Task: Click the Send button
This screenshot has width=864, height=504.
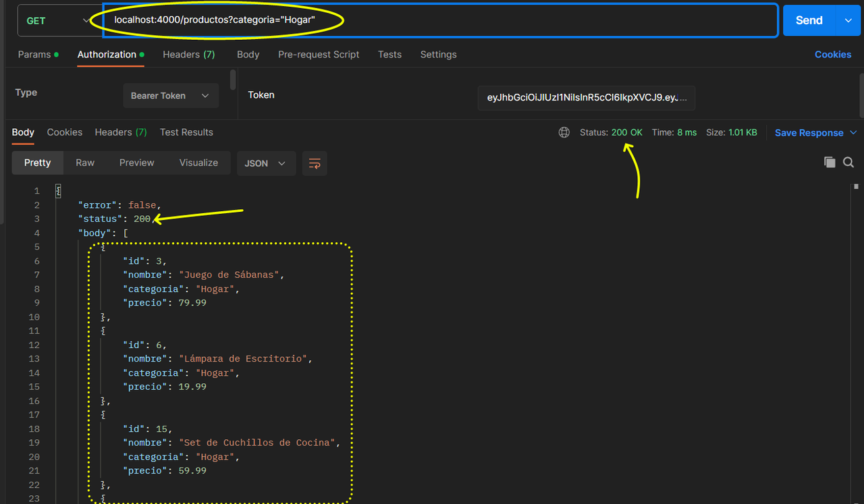Action: point(809,20)
